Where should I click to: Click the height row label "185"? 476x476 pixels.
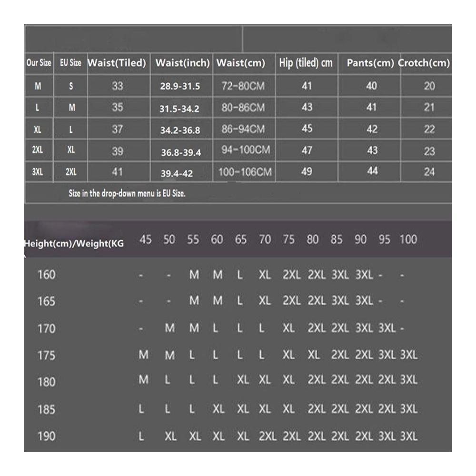point(47,410)
